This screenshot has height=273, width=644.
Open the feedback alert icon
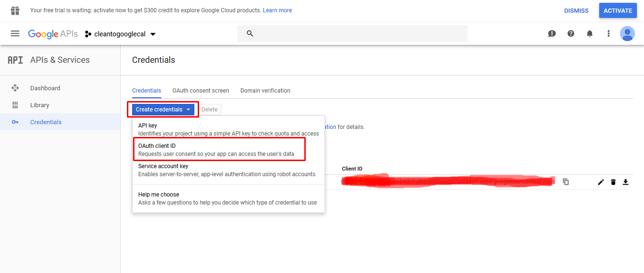tap(552, 34)
